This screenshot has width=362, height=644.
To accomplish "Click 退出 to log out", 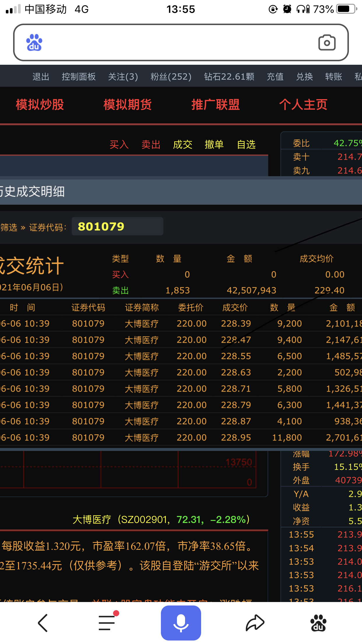I will (x=41, y=77).
